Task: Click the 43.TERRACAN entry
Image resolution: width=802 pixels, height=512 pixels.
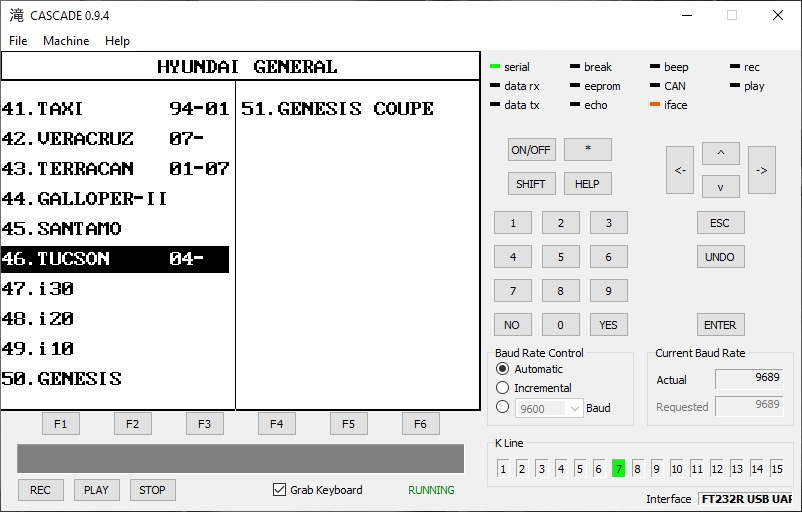Action: point(115,168)
